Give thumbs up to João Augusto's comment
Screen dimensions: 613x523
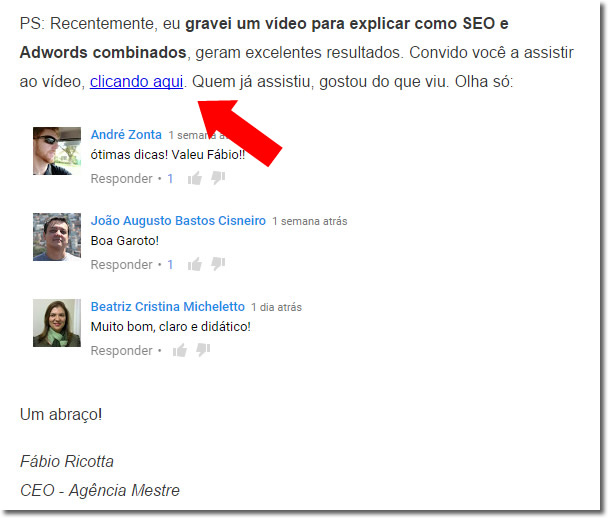[x=196, y=266]
